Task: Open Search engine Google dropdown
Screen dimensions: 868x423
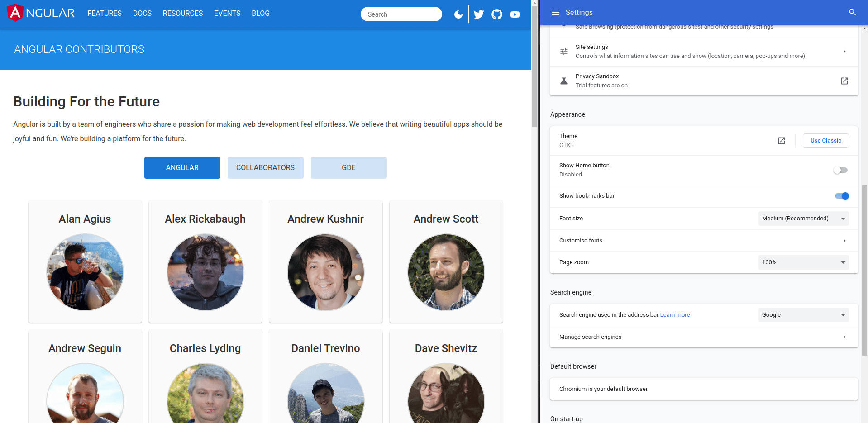Action: 803,315
